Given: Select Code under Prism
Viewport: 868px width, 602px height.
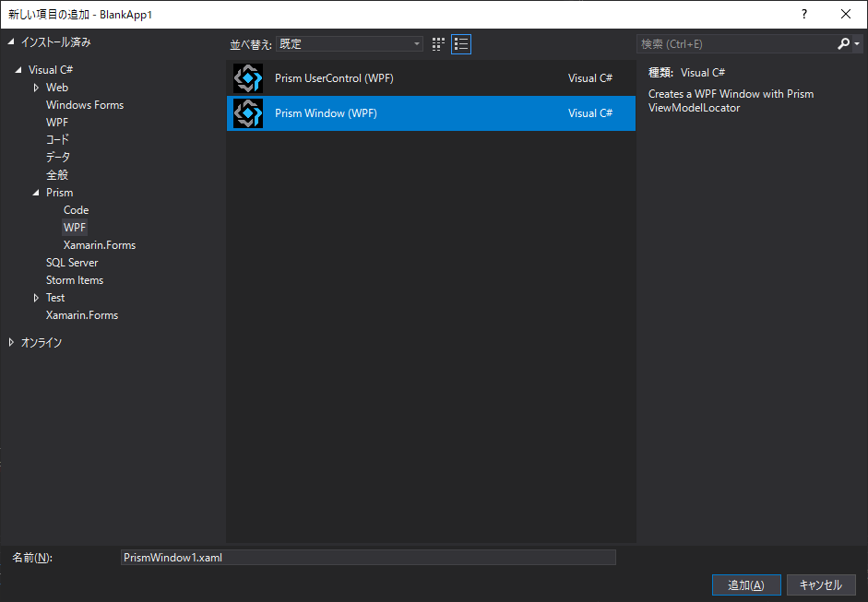Looking at the screenshot, I should pos(76,210).
